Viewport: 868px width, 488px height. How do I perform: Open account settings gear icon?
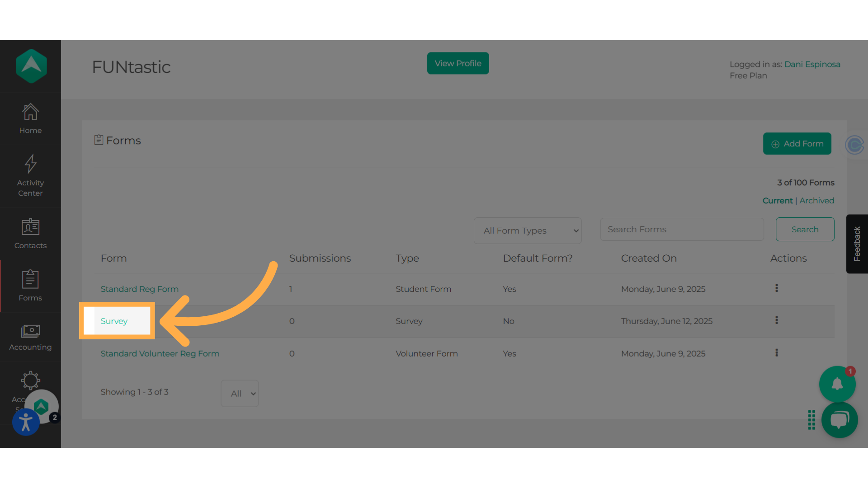pos(30,380)
